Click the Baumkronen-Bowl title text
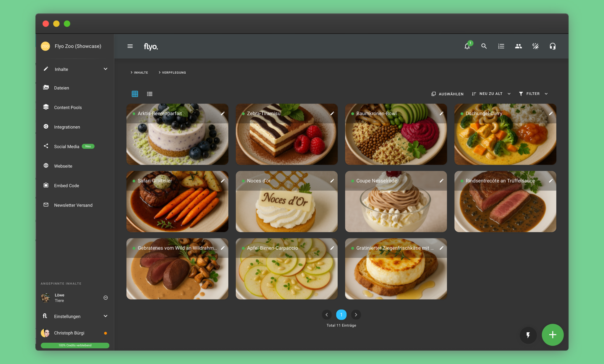 (x=376, y=114)
